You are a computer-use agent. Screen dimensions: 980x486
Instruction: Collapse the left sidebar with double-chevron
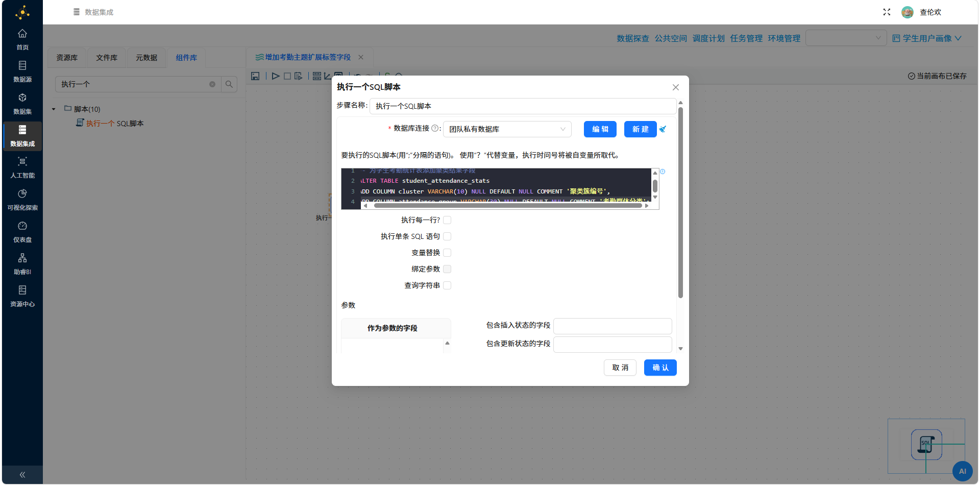(22, 475)
